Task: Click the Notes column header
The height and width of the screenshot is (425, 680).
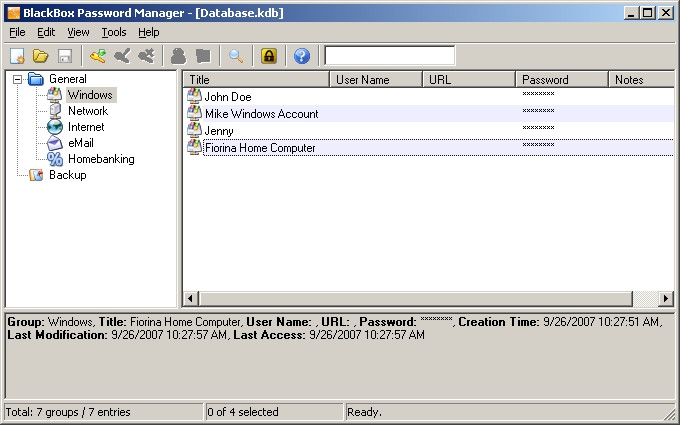Action: [x=642, y=80]
